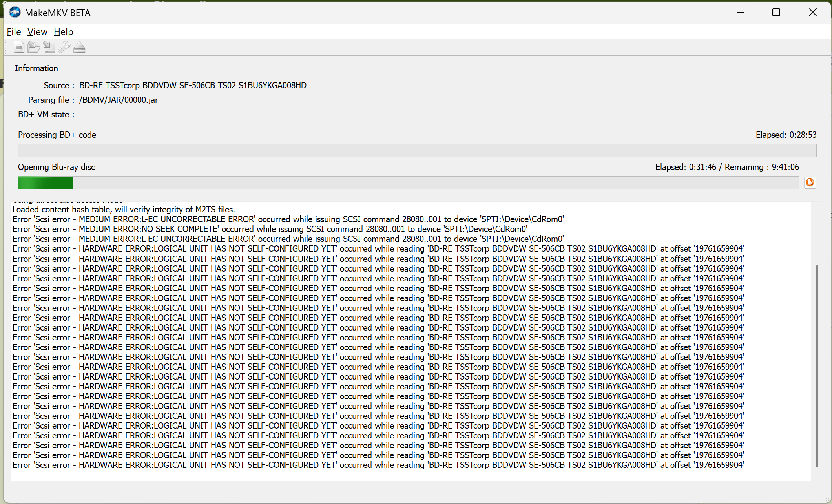Click the 'Elapsed: 0:28:53' timer text
The width and height of the screenshot is (832, 504).
tap(786, 135)
